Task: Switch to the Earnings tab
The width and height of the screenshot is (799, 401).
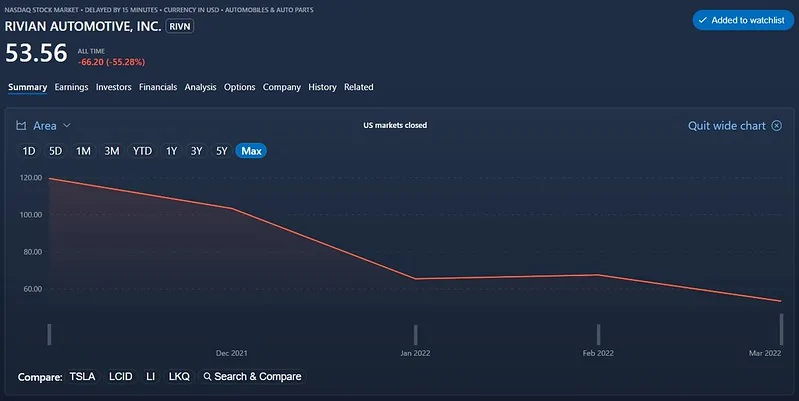Action: tap(71, 87)
